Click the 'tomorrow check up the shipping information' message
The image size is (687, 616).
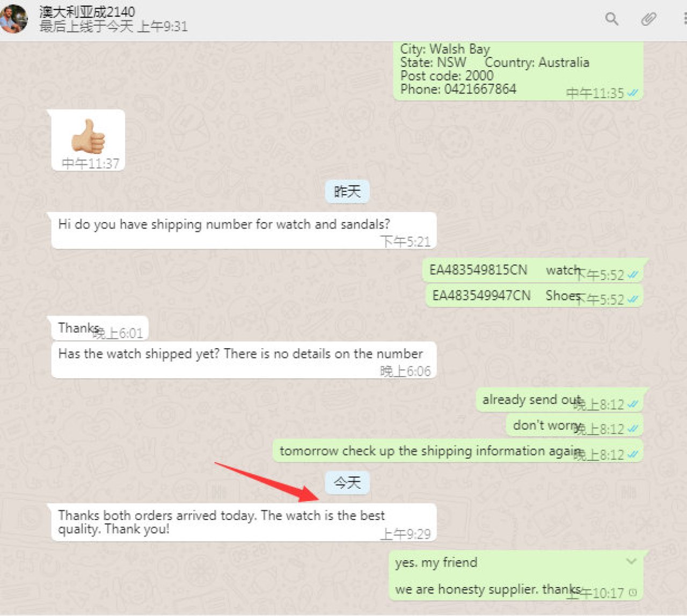click(x=458, y=451)
